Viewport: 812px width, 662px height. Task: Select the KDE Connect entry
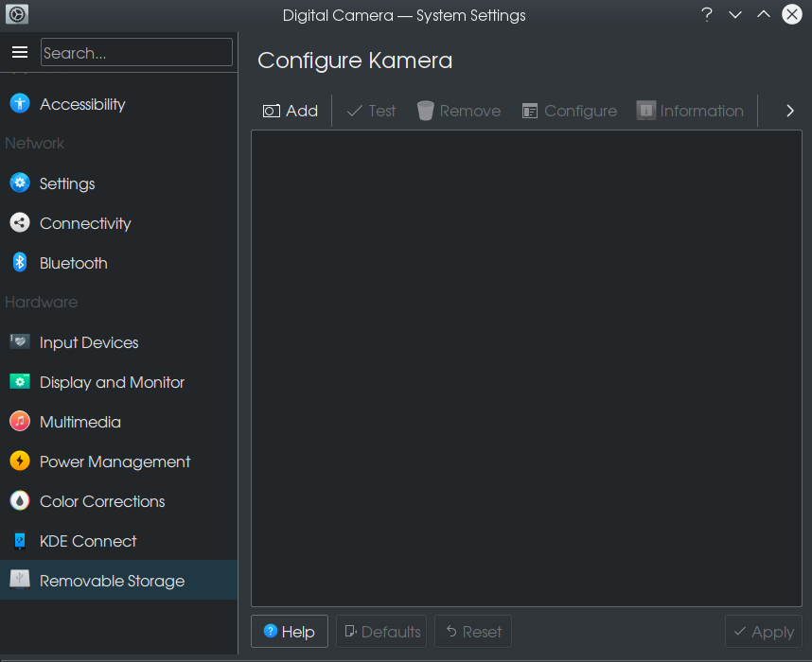pyautogui.click(x=118, y=541)
